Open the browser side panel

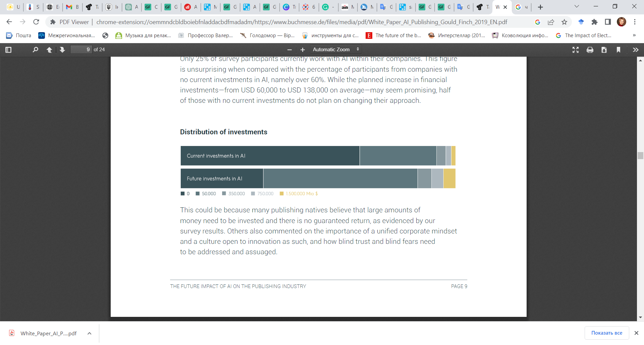coord(608,22)
